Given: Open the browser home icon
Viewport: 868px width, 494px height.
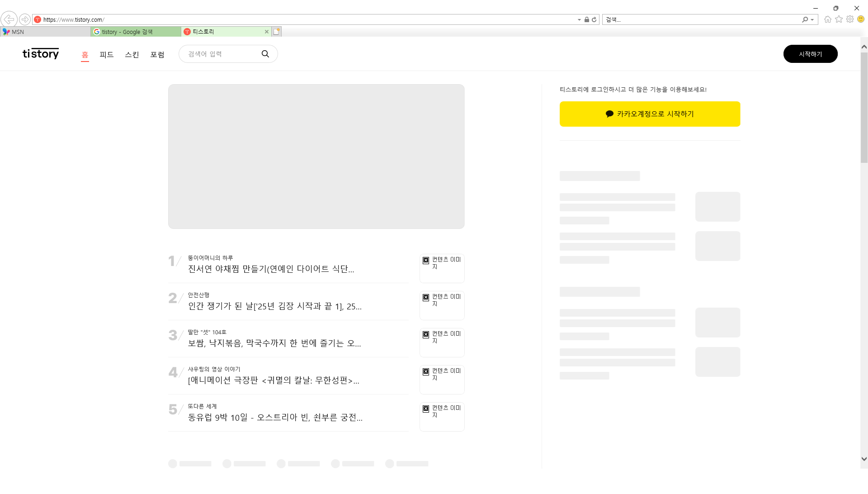Looking at the screenshot, I should pyautogui.click(x=827, y=19).
